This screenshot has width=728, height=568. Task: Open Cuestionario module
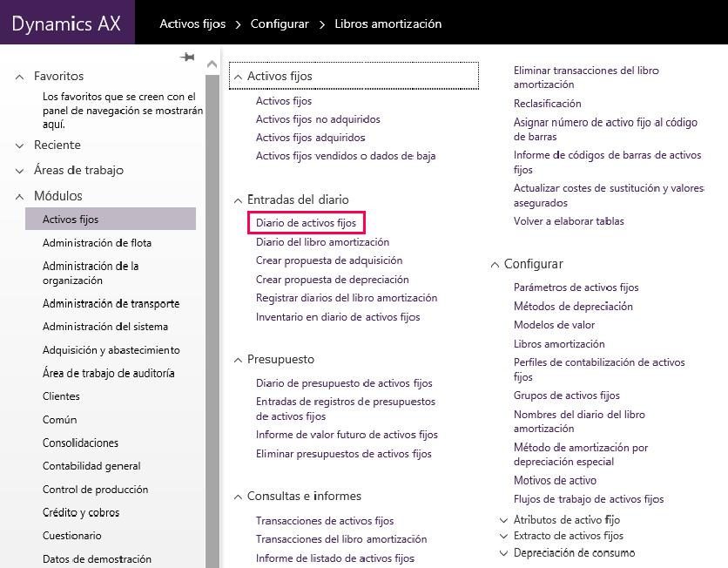point(72,536)
